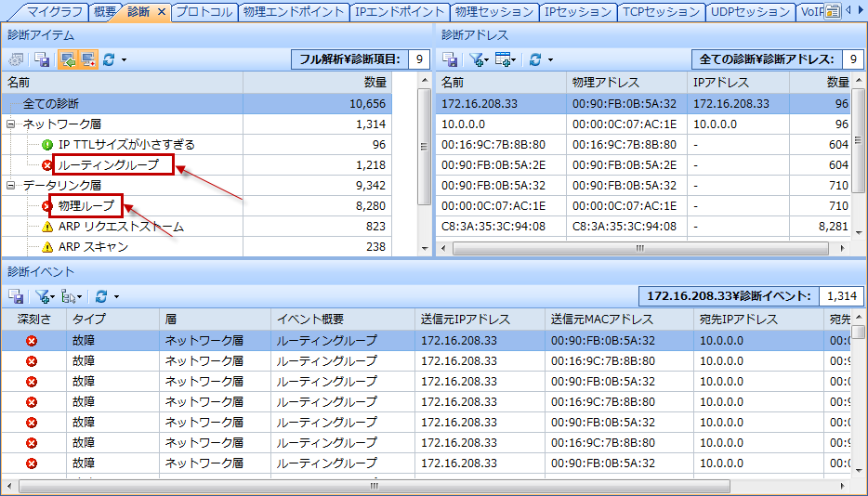Toggle the red-plus highlighted button in 診断アイテム toolbar
Image resolution: width=868 pixels, height=496 pixels.
coord(88,59)
